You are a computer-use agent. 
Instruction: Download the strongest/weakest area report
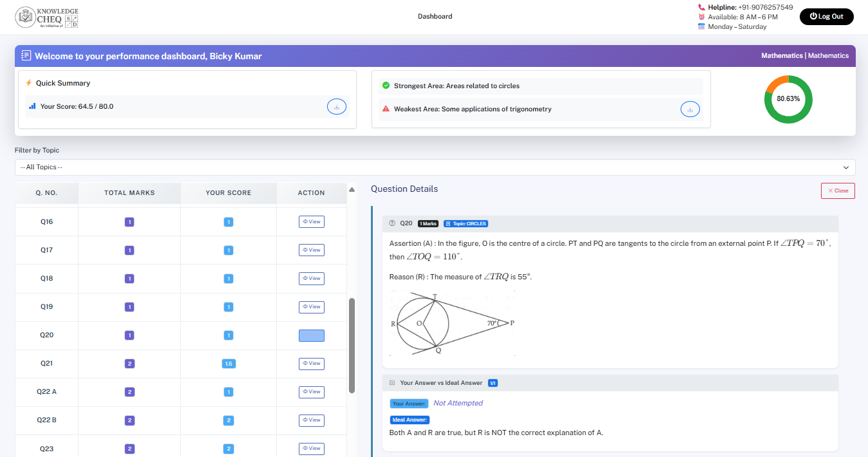point(690,109)
